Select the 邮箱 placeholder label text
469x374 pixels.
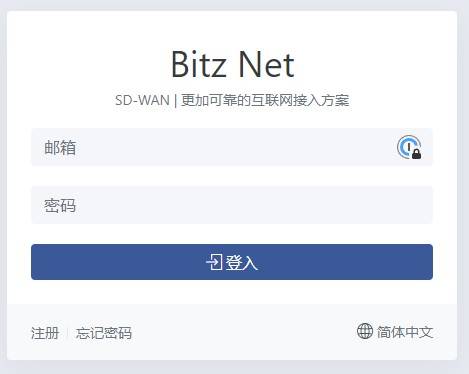60,147
